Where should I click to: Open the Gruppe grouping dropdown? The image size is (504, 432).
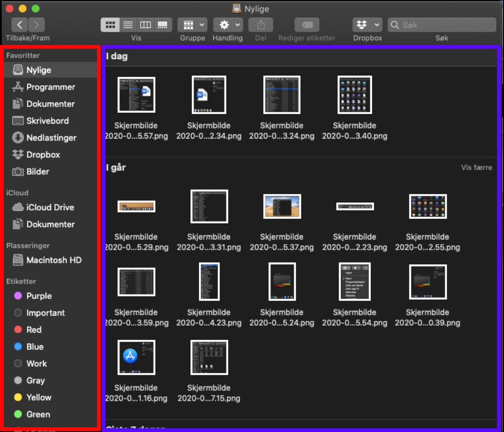[x=193, y=25]
